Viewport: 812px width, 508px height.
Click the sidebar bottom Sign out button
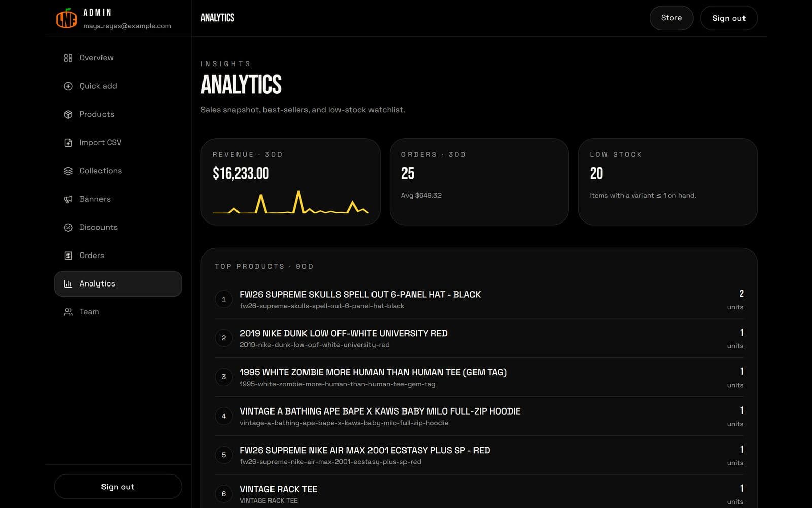118,487
